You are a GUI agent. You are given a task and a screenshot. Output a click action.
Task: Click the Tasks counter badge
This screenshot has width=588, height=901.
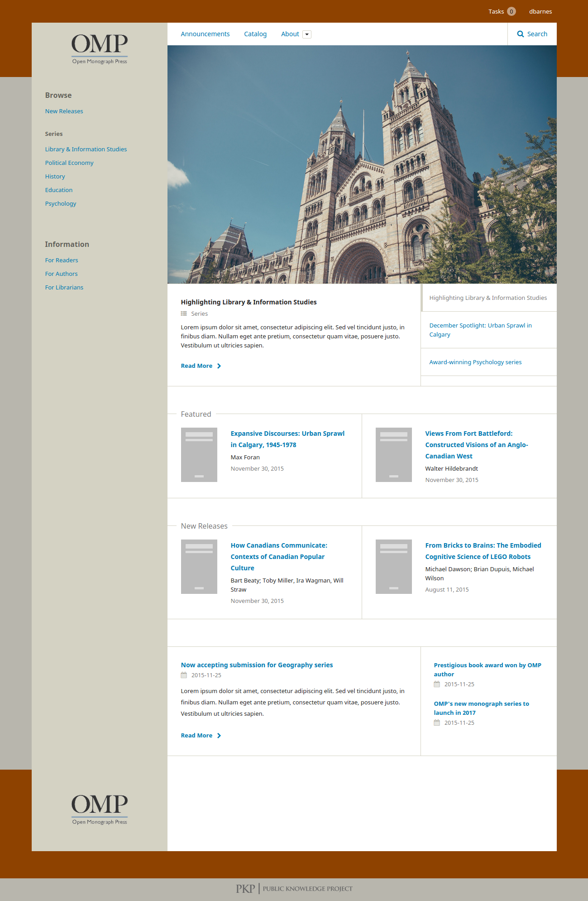point(512,11)
